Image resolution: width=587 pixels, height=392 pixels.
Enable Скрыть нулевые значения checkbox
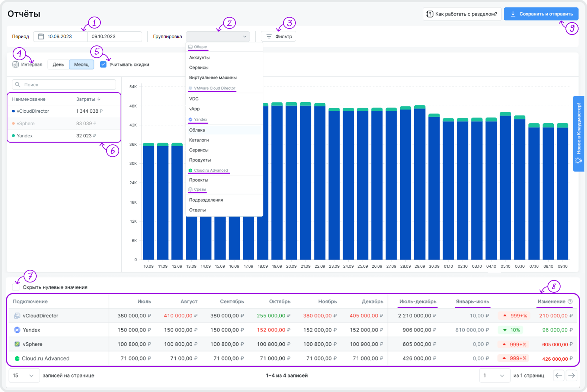(16, 287)
